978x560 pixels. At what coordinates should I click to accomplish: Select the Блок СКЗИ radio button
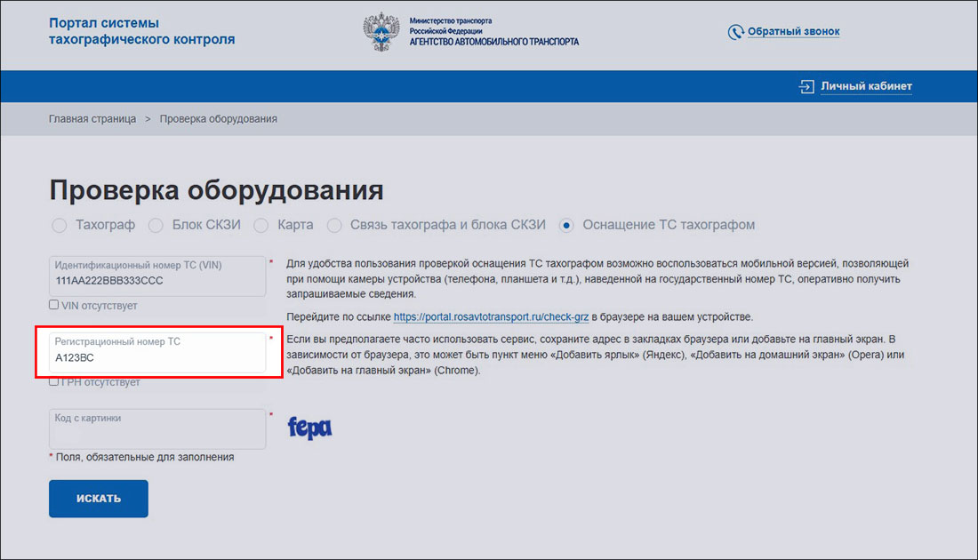point(156,226)
